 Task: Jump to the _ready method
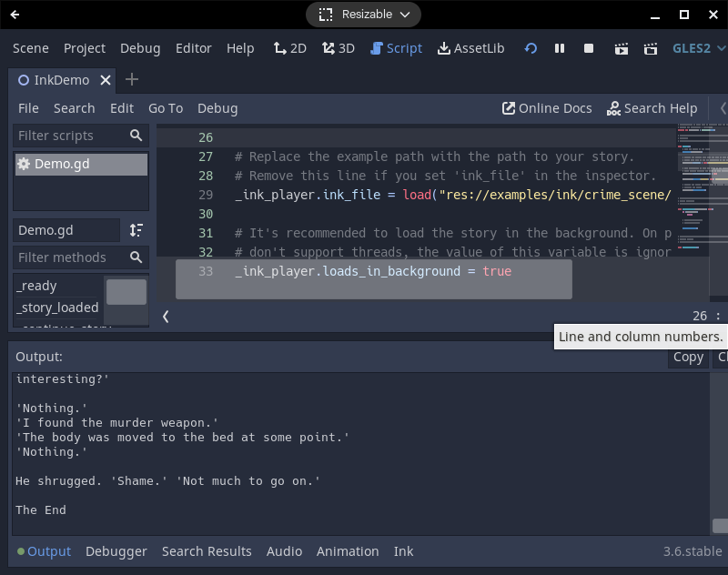pos(36,286)
